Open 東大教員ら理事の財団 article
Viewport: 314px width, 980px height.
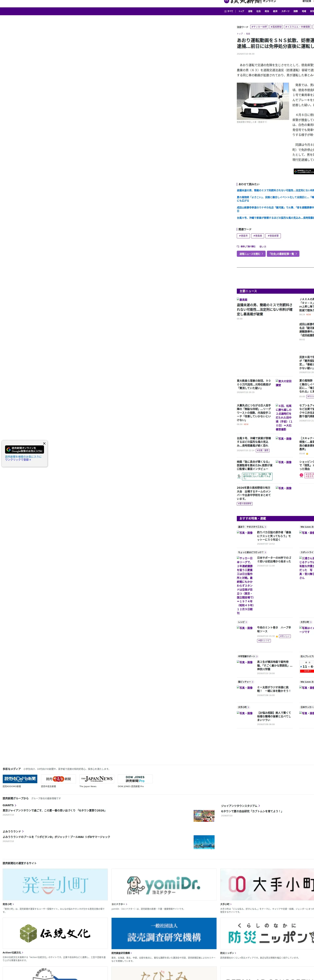click(x=254, y=384)
